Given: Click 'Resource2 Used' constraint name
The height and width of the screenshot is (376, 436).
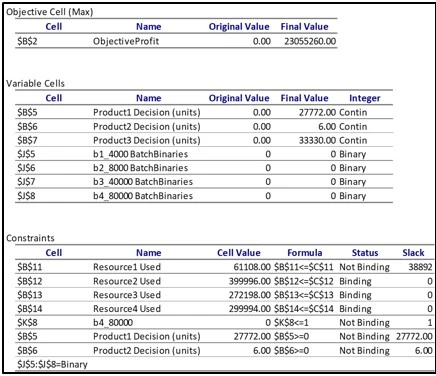Looking at the screenshot, I should coord(127,281).
